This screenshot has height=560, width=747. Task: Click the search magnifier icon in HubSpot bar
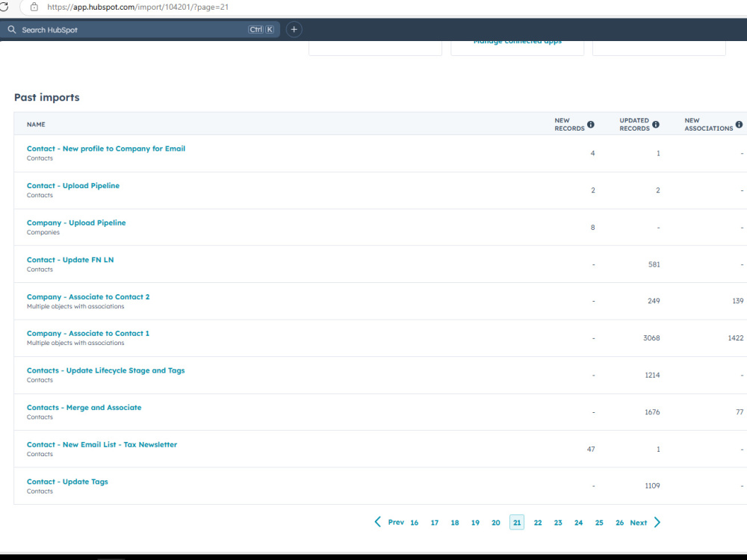click(12, 30)
